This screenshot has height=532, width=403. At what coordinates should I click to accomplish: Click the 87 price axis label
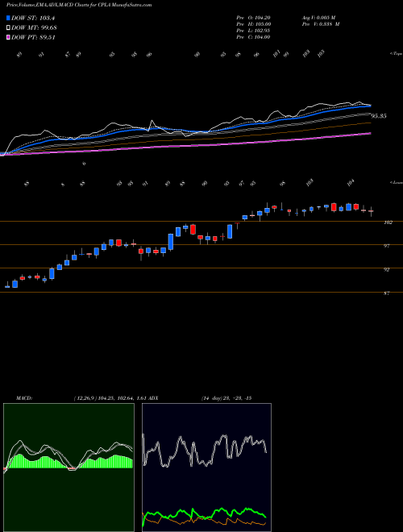click(386, 293)
